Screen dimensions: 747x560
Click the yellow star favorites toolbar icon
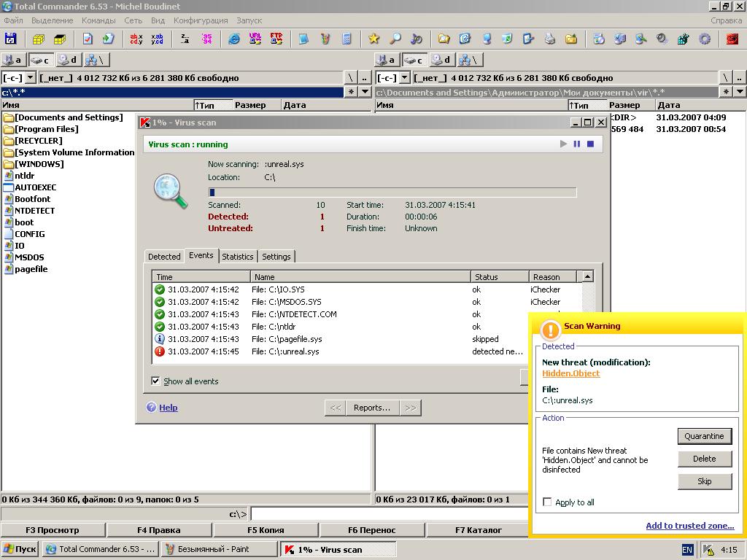[x=373, y=39]
